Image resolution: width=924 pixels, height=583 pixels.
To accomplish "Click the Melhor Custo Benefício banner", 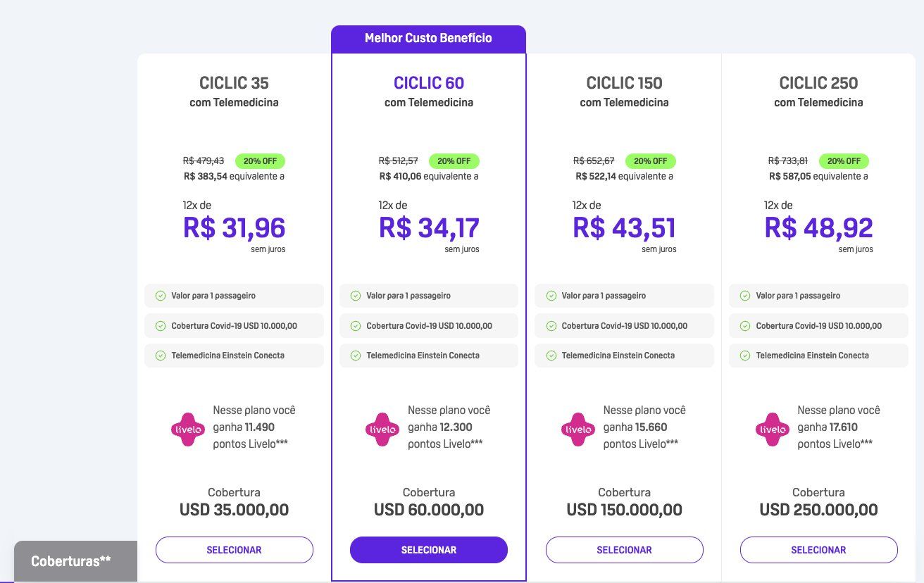I will (x=428, y=39).
